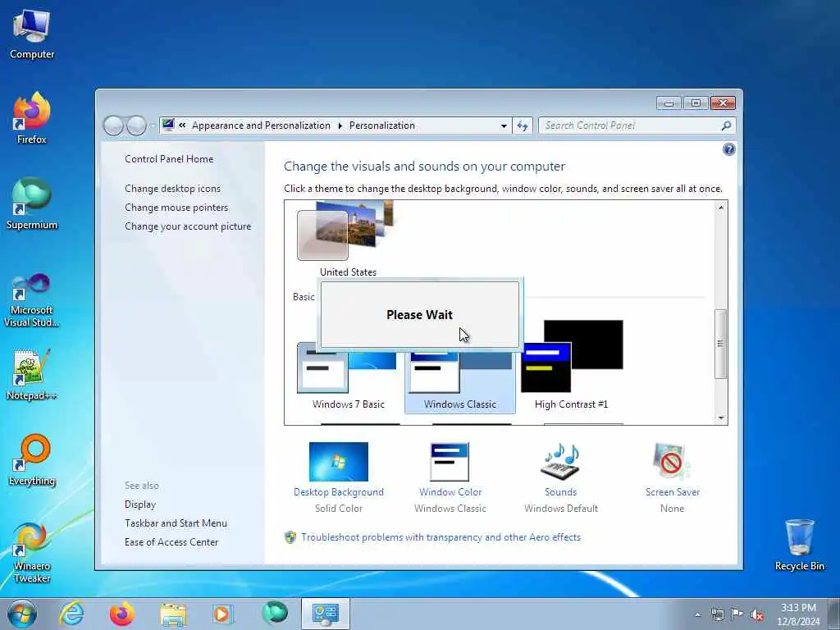Show hidden tray icons arrow
Screen dimensions: 840x630
click(697, 614)
